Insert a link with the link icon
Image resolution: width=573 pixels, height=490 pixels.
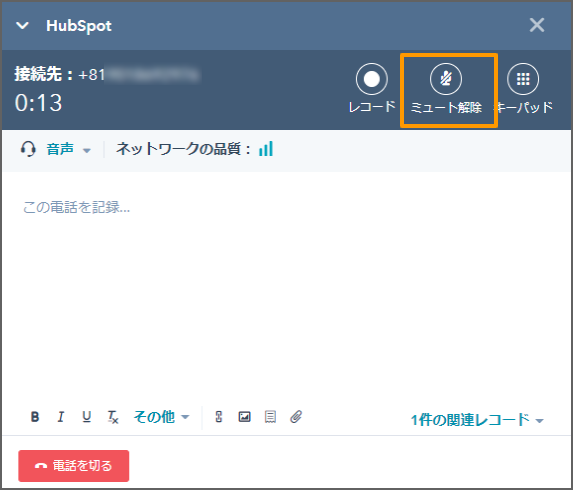tap(219, 417)
